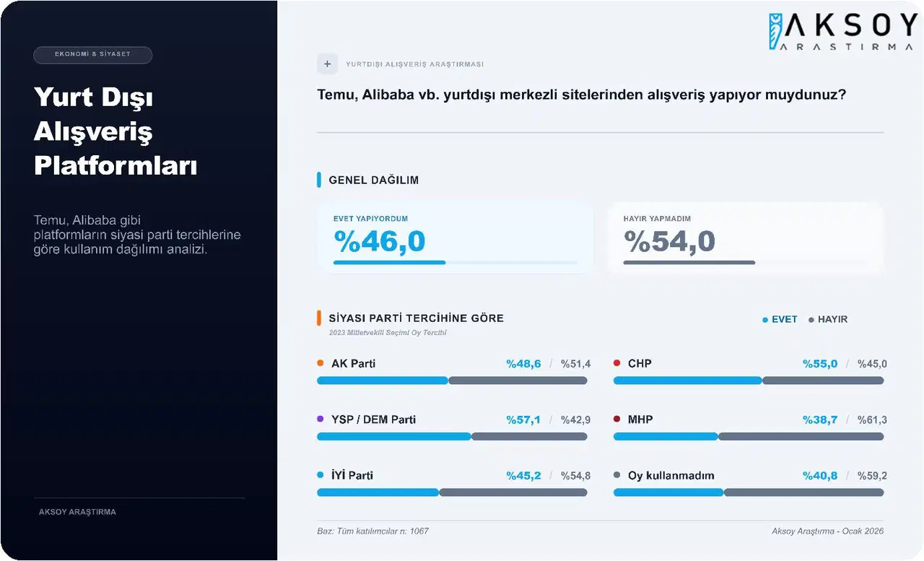Viewport: 924px width, 561px height.
Task: Click the Aksoy Araştırma logo
Action: [x=842, y=32]
